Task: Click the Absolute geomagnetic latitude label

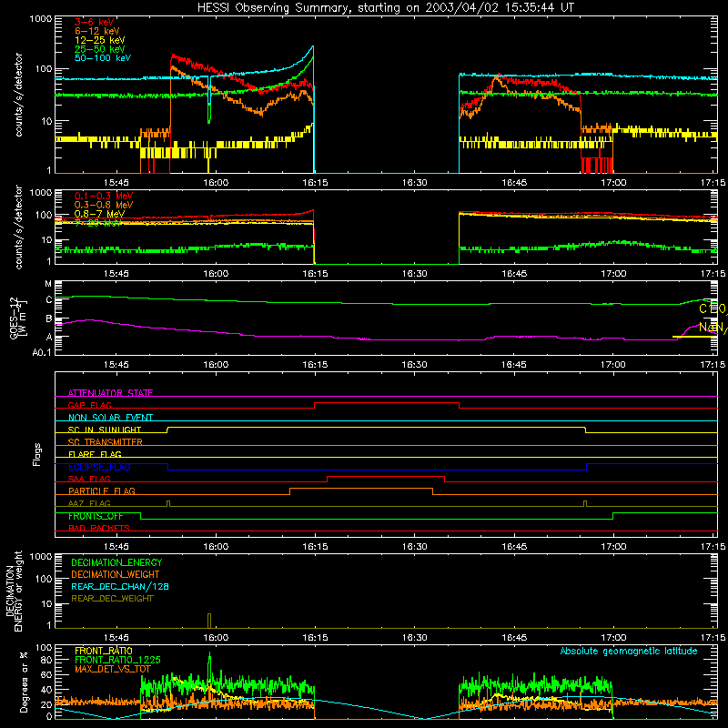Action: coord(629,651)
